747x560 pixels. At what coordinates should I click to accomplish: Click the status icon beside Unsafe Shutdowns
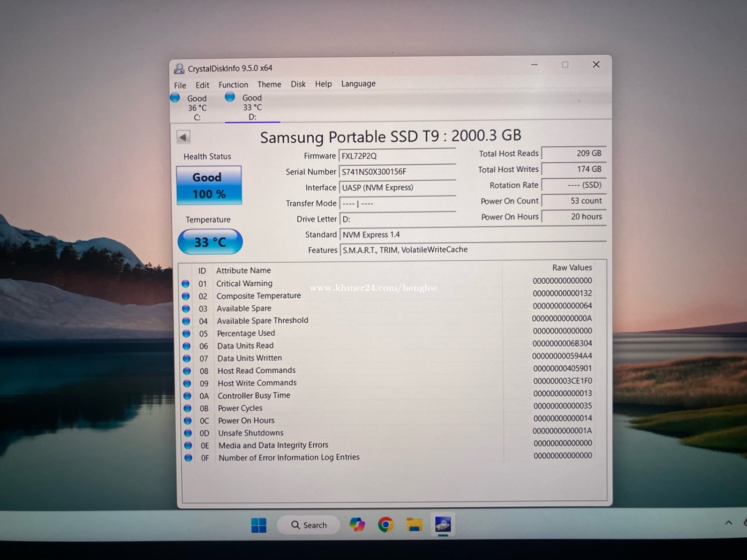[188, 433]
